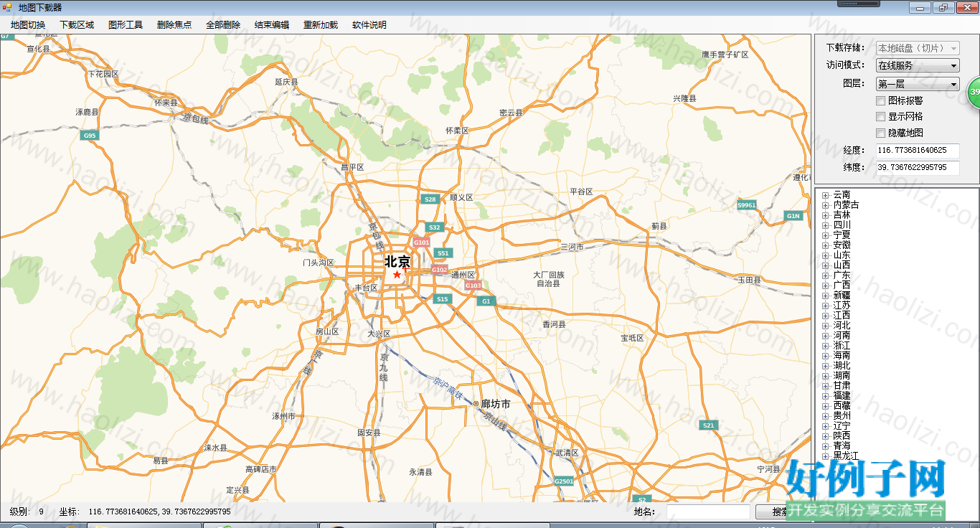Click the G102 road shield on the map
Image resolution: width=980 pixels, height=528 pixels.
[439, 270]
